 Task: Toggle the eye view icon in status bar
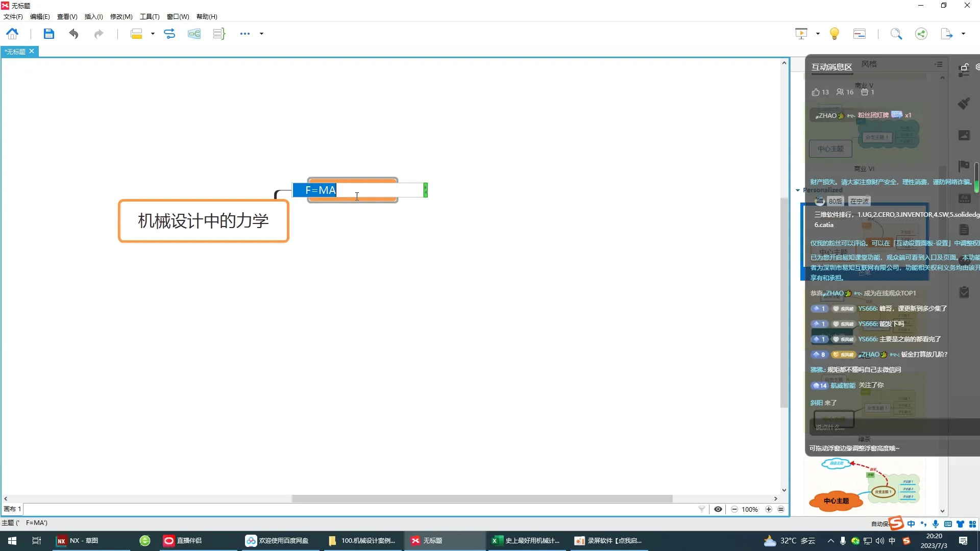pyautogui.click(x=718, y=509)
